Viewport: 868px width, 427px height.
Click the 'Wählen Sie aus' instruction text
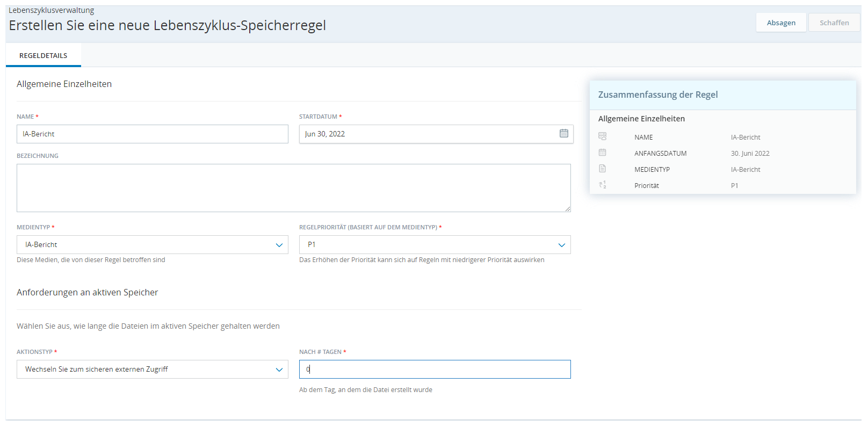click(x=148, y=326)
